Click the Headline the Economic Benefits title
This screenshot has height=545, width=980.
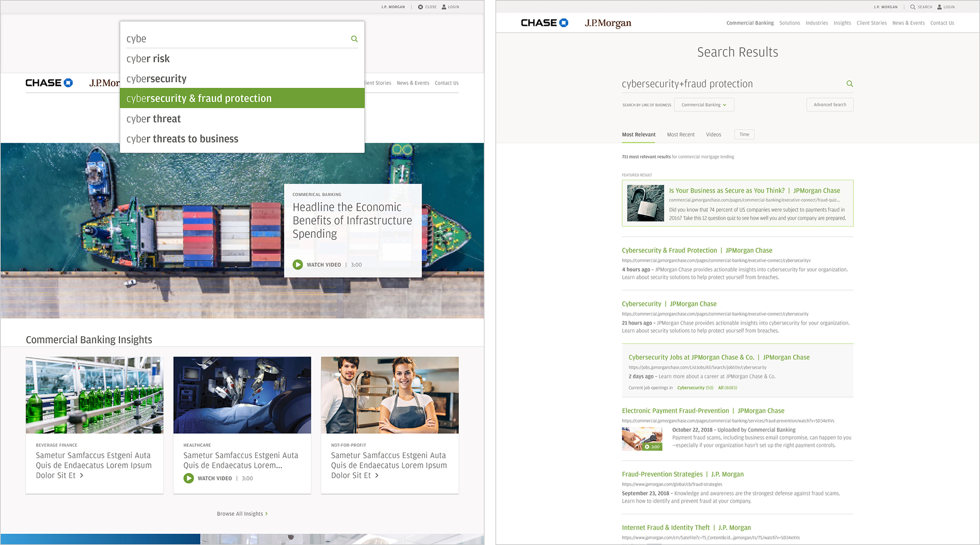click(352, 221)
